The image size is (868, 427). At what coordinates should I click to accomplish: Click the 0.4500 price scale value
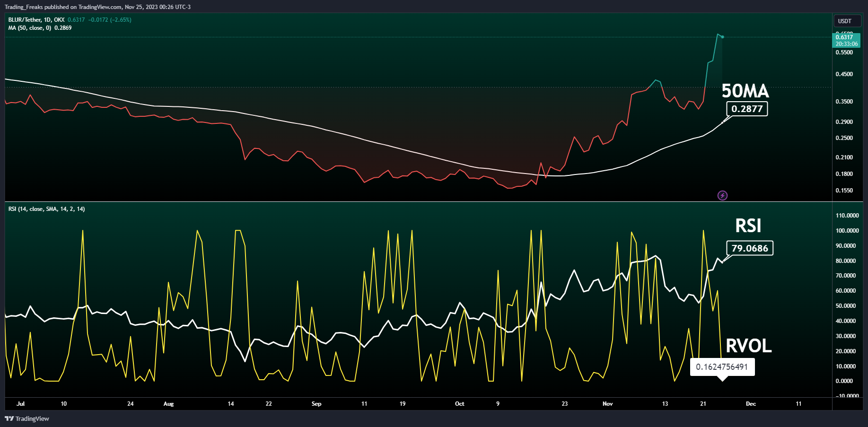click(x=844, y=74)
